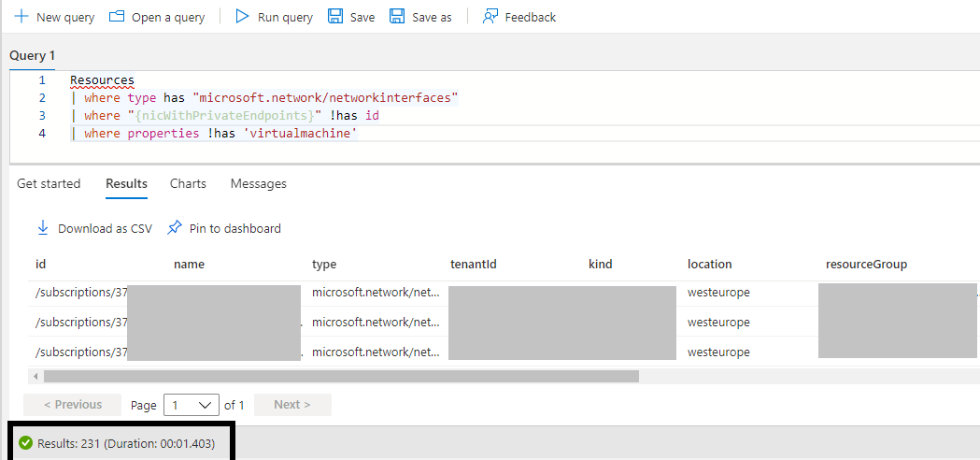Switch to the Get started tab
Viewport: 980px width, 460px height.
click(49, 183)
